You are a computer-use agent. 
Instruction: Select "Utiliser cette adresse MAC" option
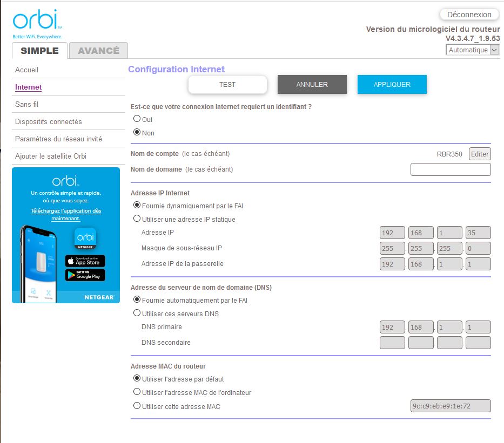pos(137,406)
